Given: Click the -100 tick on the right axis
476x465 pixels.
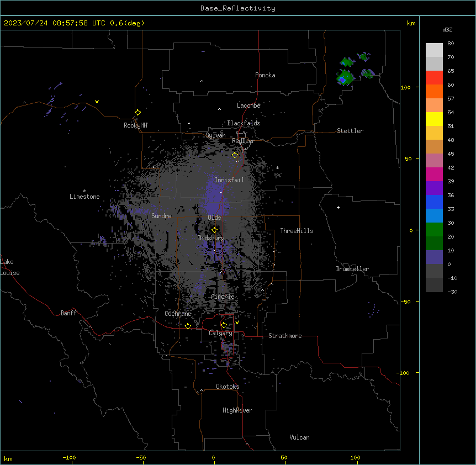Looking at the screenshot, I should point(404,373).
